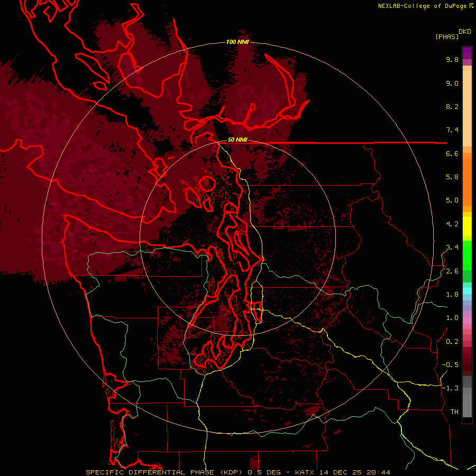Click the 5.0 scale value
Image resolution: width=476 pixels, height=476 pixels.
click(x=452, y=200)
